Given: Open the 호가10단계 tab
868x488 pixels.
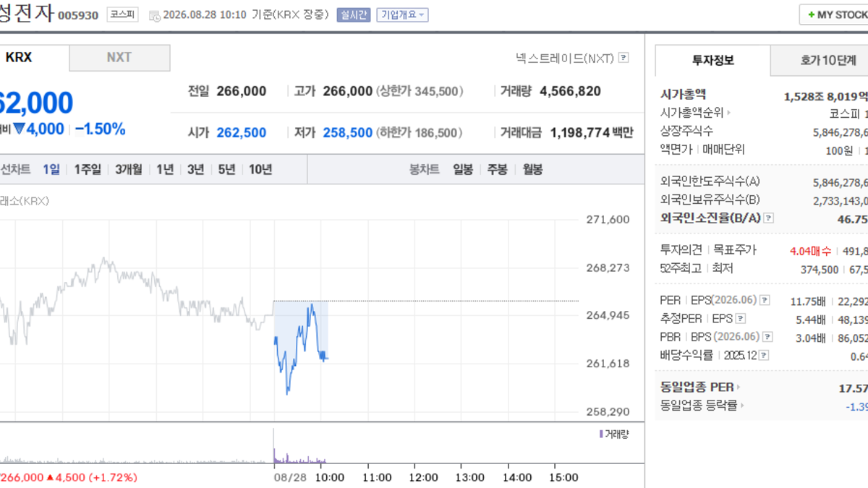Looking at the screenshot, I should point(820,61).
